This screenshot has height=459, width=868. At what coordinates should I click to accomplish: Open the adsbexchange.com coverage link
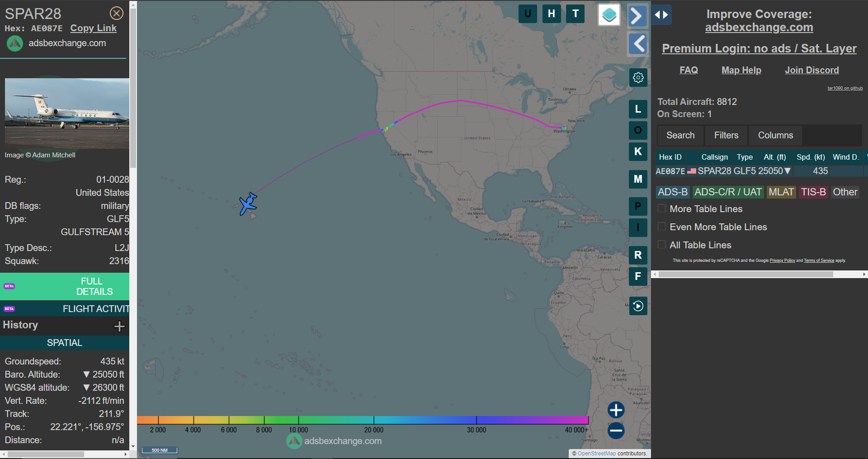(759, 28)
